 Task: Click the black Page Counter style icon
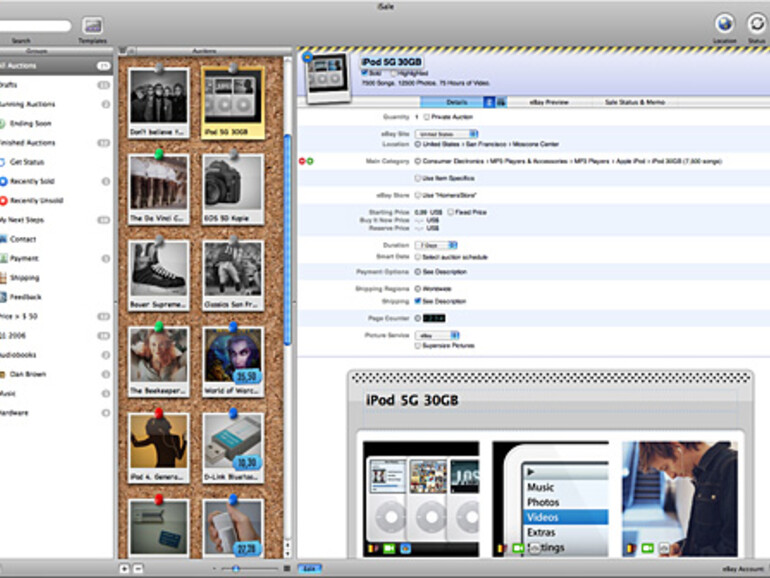434,318
